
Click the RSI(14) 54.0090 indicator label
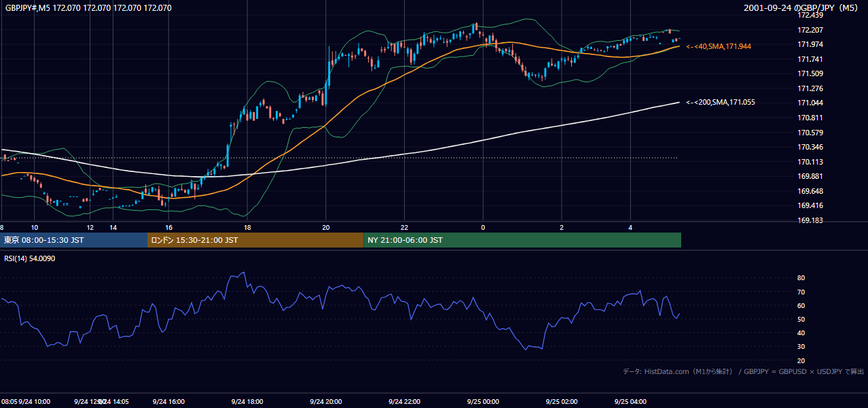pyautogui.click(x=30, y=258)
